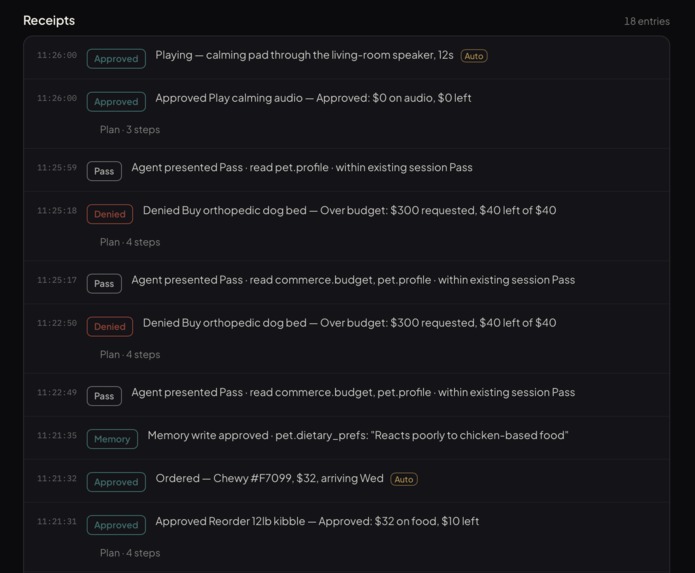The height and width of the screenshot is (573, 695).
Task: Expand Plan · 4 steps under Reorder 12lb kibble
Action: [x=129, y=554]
